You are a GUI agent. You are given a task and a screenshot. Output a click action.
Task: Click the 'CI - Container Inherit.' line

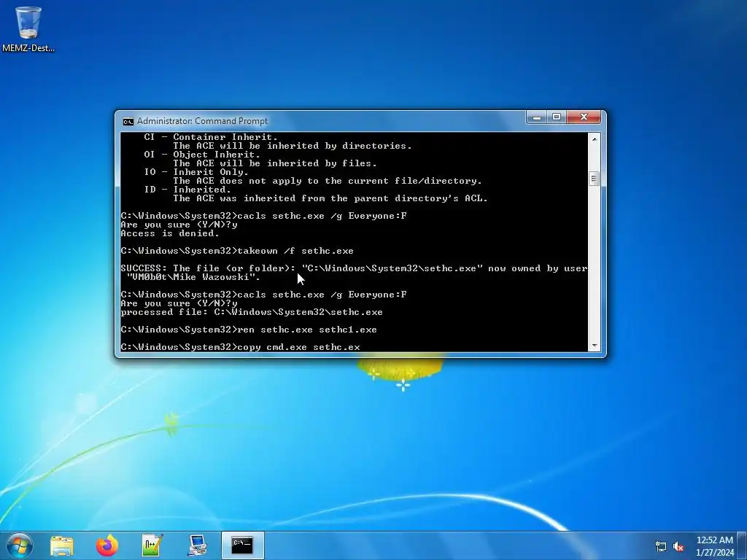click(x=211, y=137)
